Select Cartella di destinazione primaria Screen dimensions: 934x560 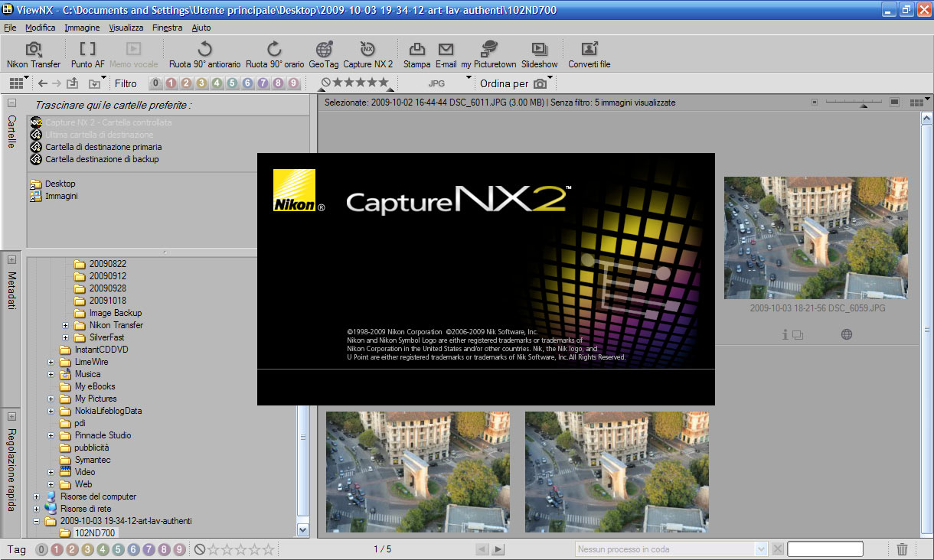point(103,147)
